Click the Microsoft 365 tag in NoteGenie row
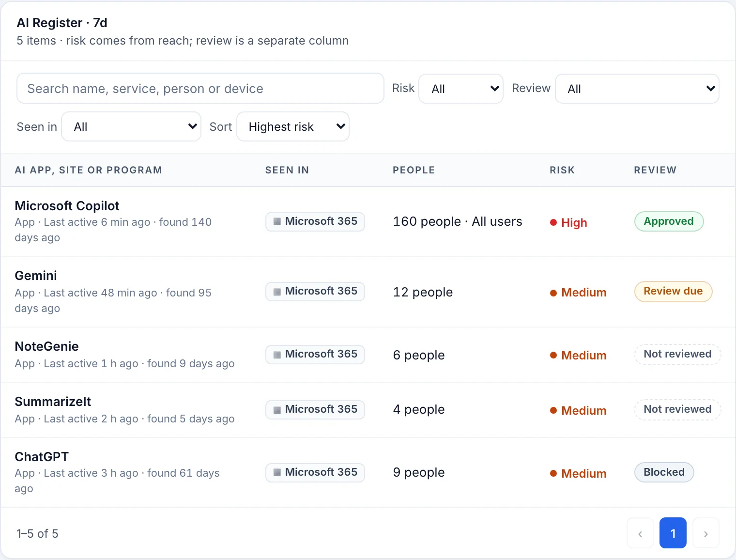 point(315,354)
